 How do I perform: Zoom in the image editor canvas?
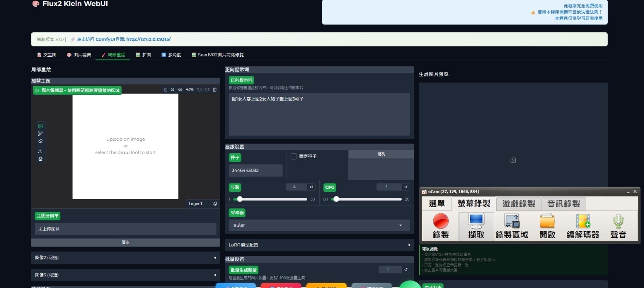click(180, 89)
